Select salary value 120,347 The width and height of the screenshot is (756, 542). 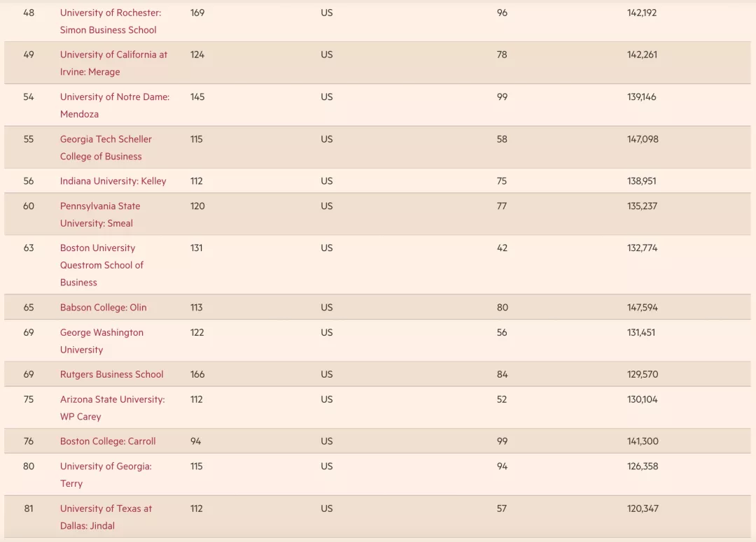[642, 508]
